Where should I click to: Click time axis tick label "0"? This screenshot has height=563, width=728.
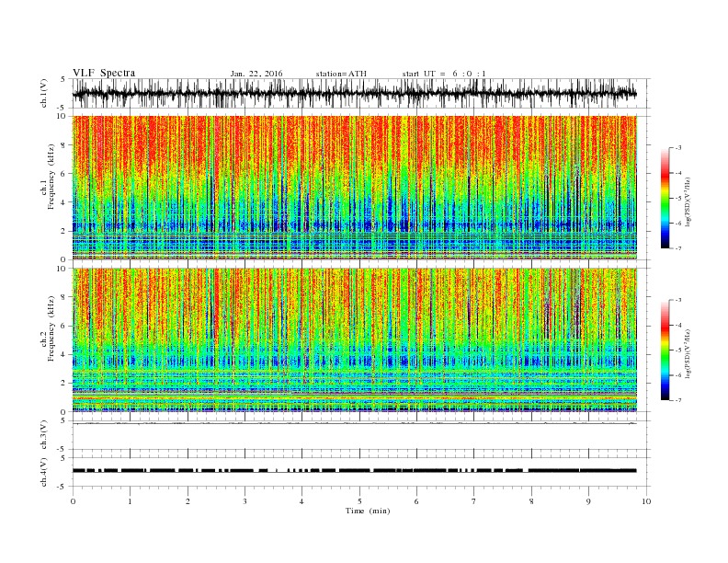(73, 501)
